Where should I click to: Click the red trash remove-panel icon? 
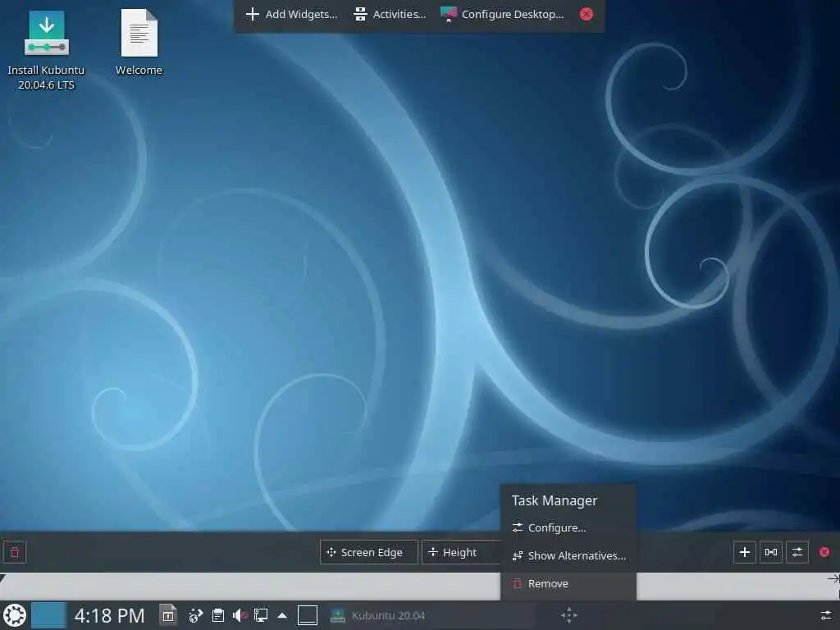[x=15, y=552]
